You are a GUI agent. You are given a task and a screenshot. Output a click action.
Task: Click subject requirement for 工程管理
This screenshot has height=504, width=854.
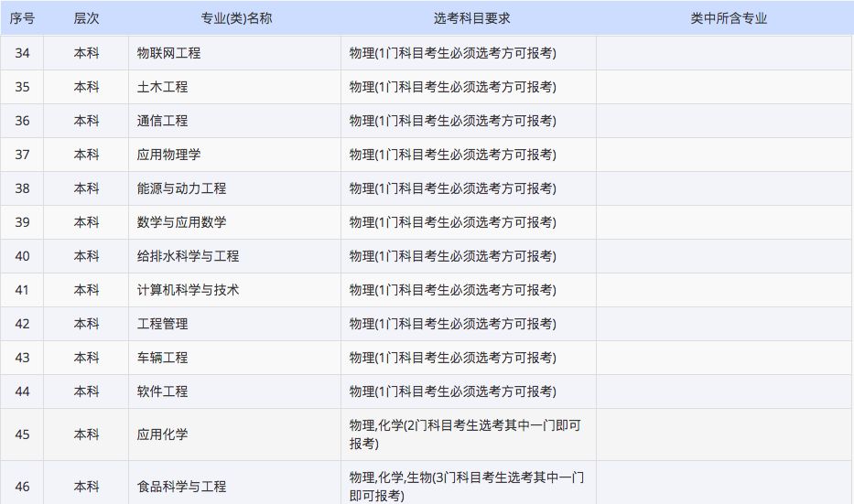tap(452, 324)
